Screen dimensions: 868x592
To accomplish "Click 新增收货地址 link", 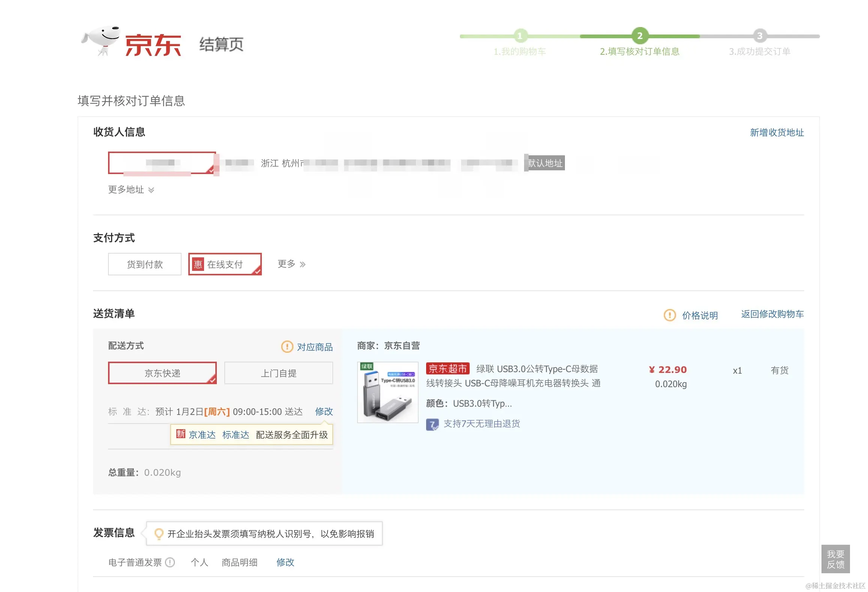I will [776, 132].
